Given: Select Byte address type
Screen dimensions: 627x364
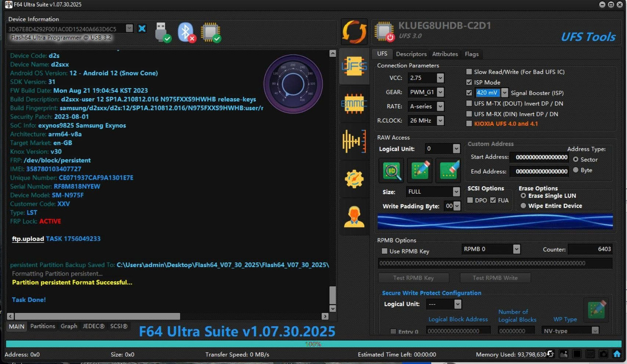Looking at the screenshot, I should [x=576, y=170].
